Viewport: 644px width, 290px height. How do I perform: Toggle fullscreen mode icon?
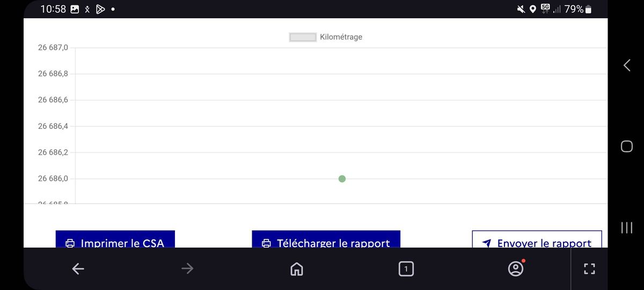(x=590, y=269)
